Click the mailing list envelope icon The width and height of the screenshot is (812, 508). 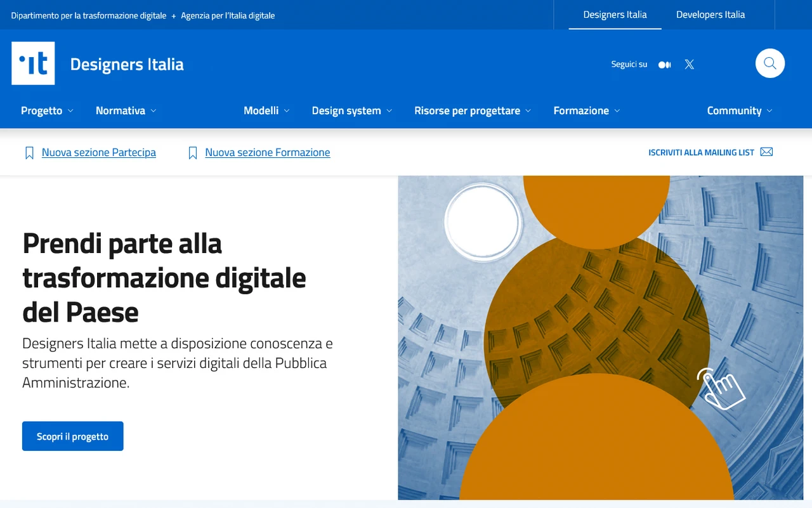[766, 152]
